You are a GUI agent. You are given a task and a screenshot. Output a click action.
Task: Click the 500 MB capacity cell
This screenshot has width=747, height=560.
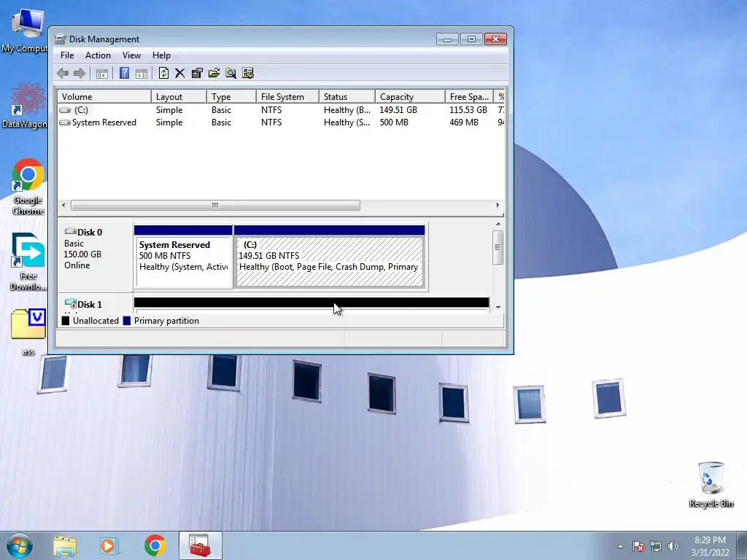394,122
